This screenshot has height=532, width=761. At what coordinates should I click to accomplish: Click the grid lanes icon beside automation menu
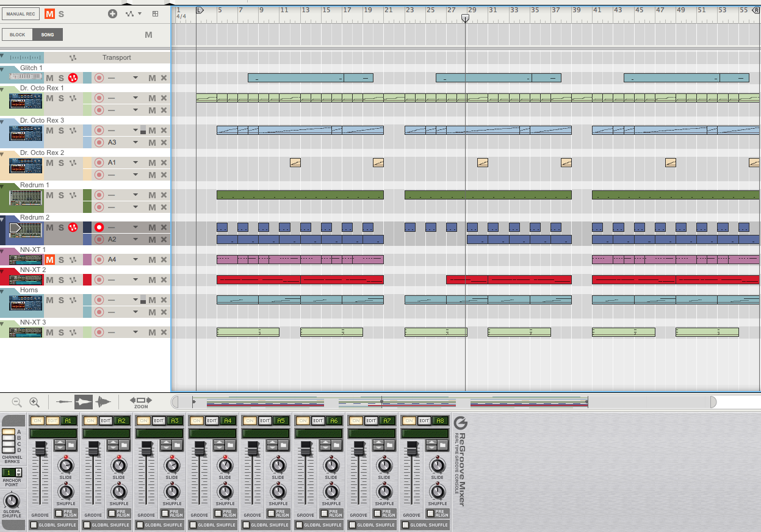pyautogui.click(x=156, y=13)
